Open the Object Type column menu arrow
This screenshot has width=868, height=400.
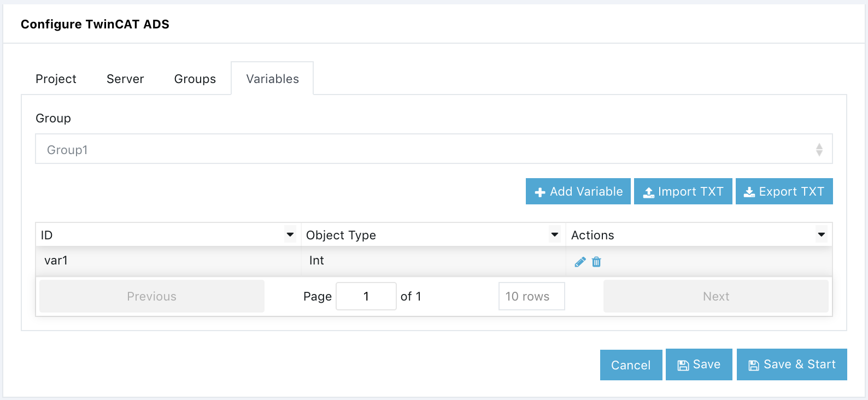(555, 235)
